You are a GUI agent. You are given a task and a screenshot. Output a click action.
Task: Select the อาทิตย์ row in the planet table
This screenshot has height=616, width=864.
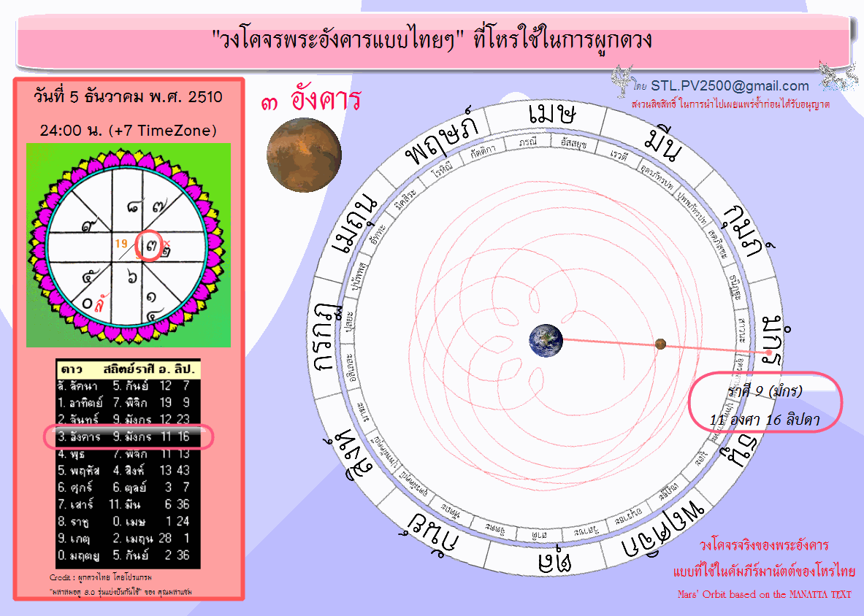(x=128, y=403)
